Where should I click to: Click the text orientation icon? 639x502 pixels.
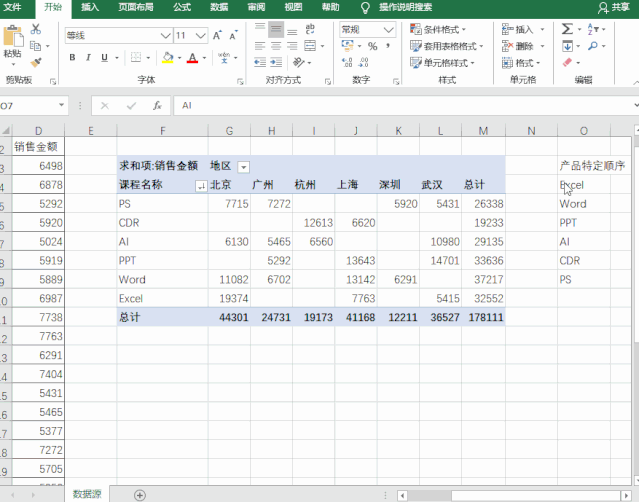tap(299, 62)
